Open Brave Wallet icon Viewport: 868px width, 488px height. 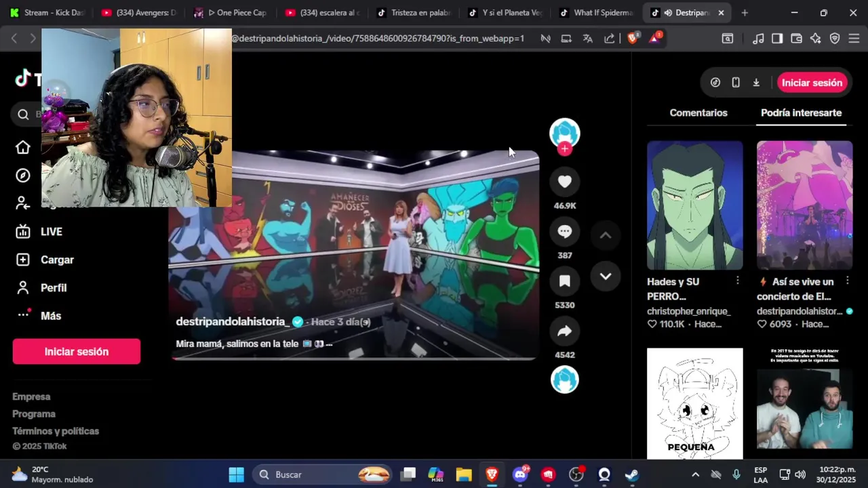point(797,39)
